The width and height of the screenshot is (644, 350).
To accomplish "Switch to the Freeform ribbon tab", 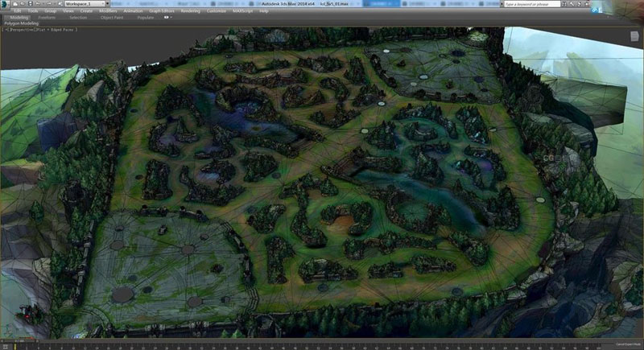I will pos(47,18).
